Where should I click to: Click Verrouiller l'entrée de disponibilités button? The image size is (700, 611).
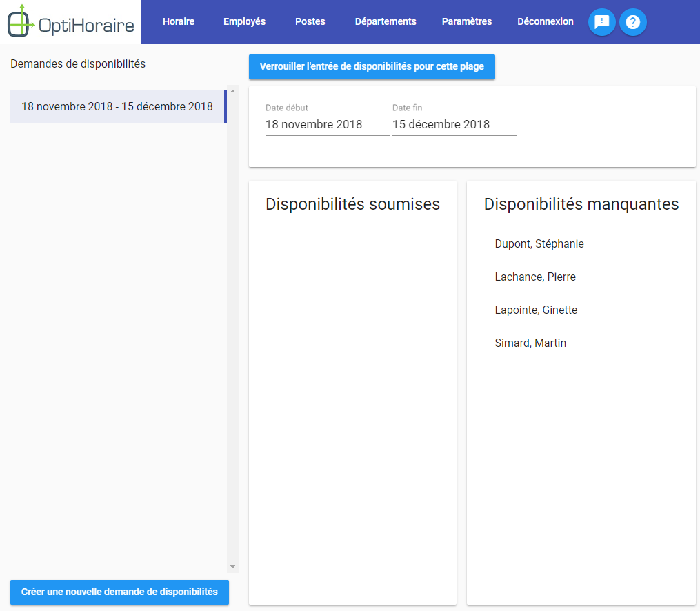click(x=372, y=66)
